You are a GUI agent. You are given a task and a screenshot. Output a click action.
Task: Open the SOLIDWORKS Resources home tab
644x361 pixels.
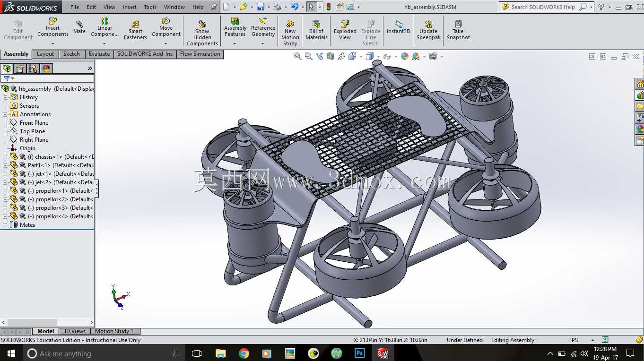(x=640, y=84)
